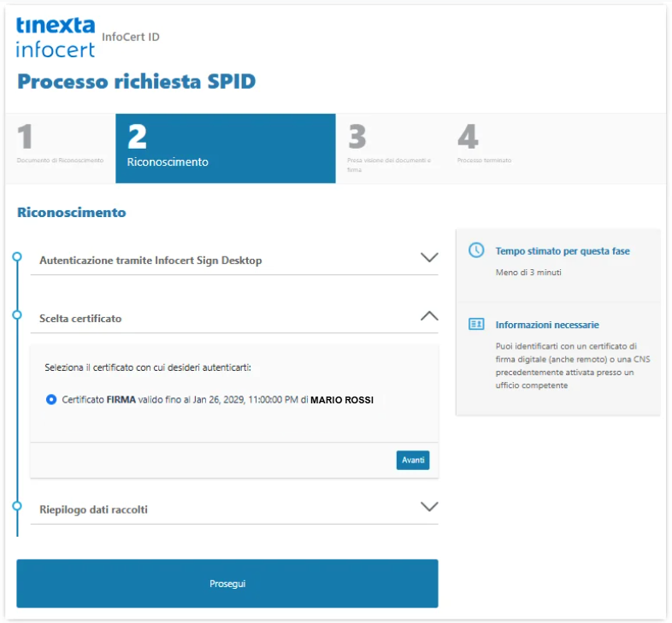Select step 2 Riconoscimento tab
The width and height of the screenshot is (672, 623).
pyautogui.click(x=226, y=148)
